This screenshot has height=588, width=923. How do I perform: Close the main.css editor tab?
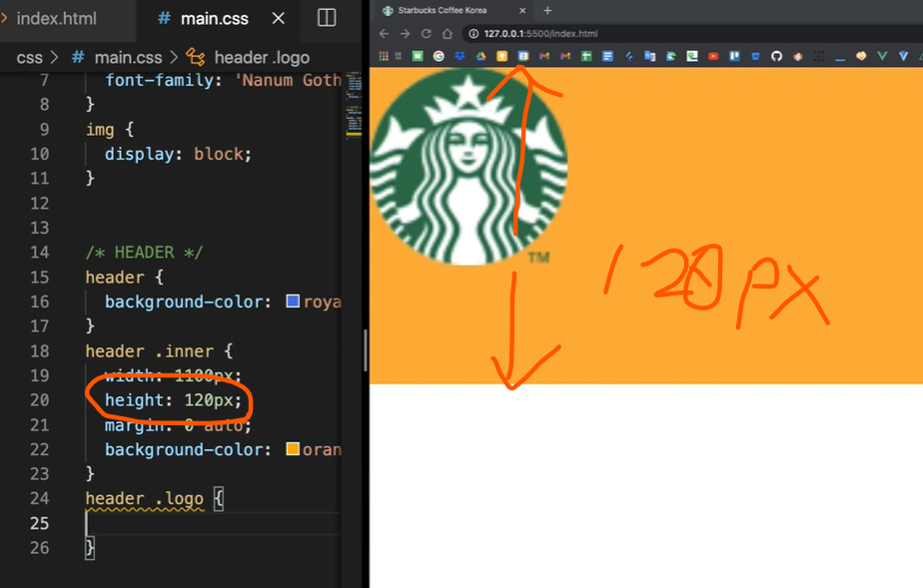point(279,19)
